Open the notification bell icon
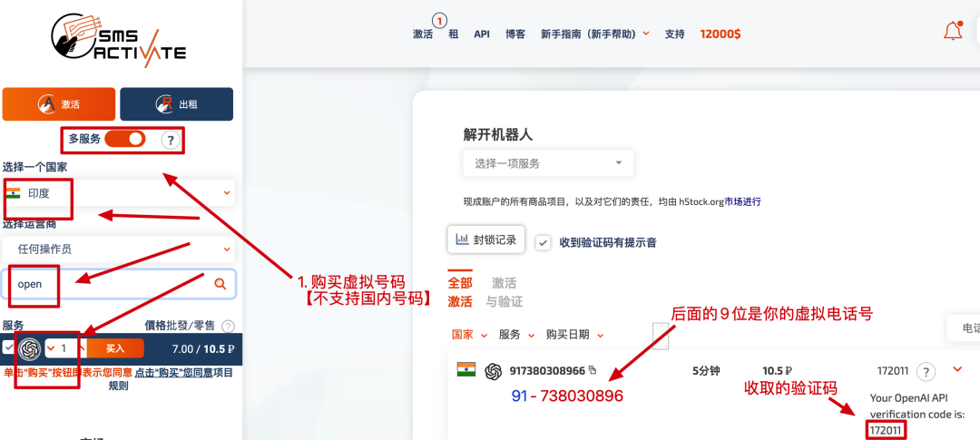 pyautogui.click(x=953, y=33)
